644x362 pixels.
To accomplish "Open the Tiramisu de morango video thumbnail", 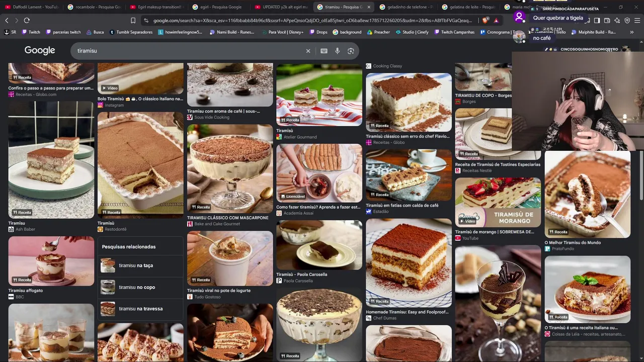I will [498, 202].
